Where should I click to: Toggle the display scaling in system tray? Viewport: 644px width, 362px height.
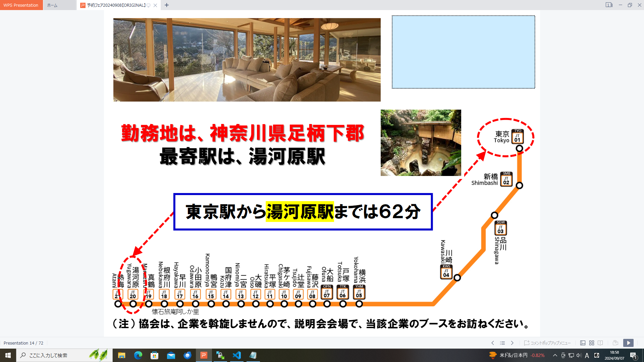click(563, 355)
